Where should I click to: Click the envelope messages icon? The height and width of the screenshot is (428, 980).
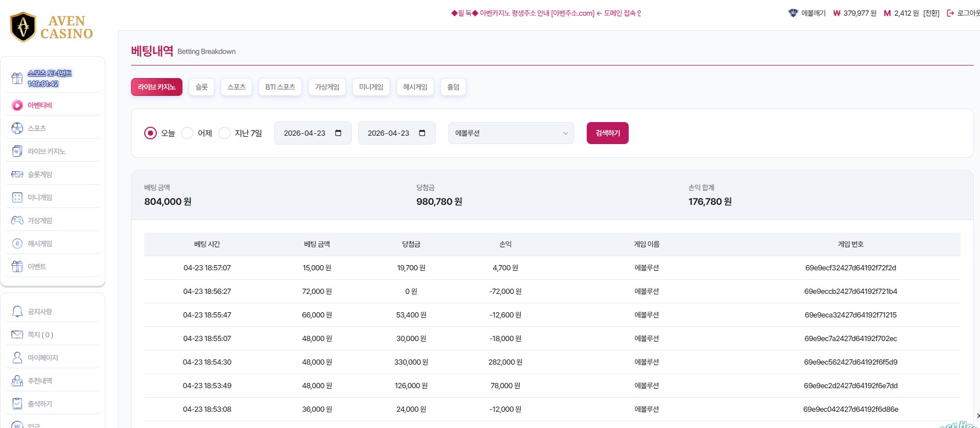[17, 335]
